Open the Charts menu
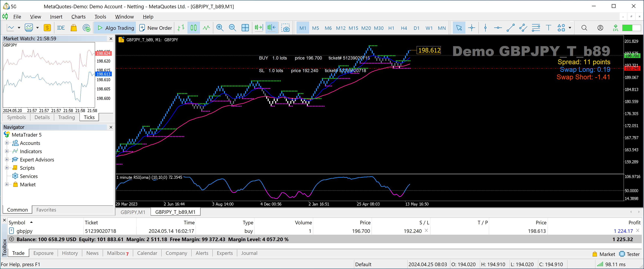Image resolution: width=644 pixels, height=269 pixels. click(x=78, y=17)
